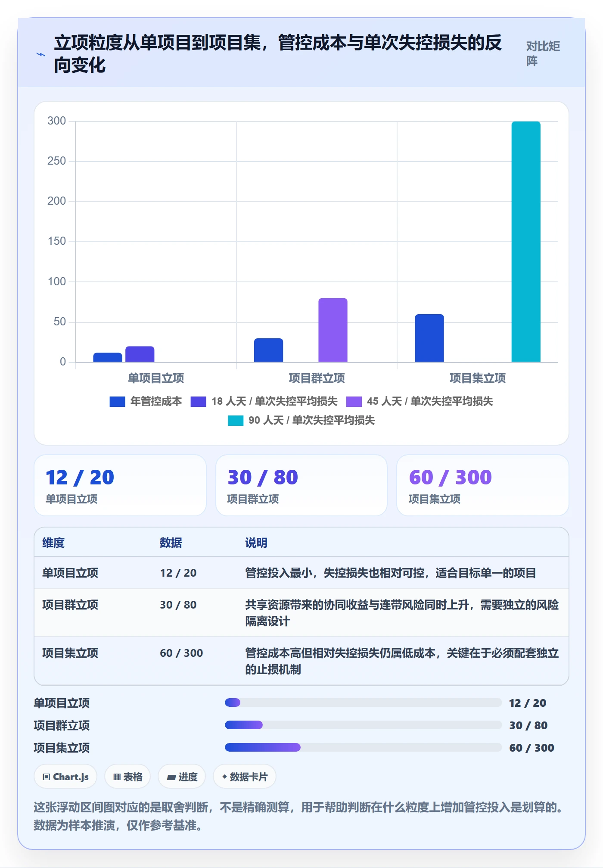The image size is (603, 868).
Task: Click the 单项目立项 progress bar
Action: (363, 703)
